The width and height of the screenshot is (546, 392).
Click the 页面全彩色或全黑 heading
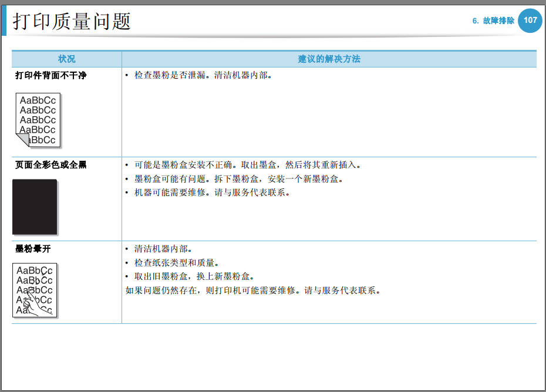51,165
